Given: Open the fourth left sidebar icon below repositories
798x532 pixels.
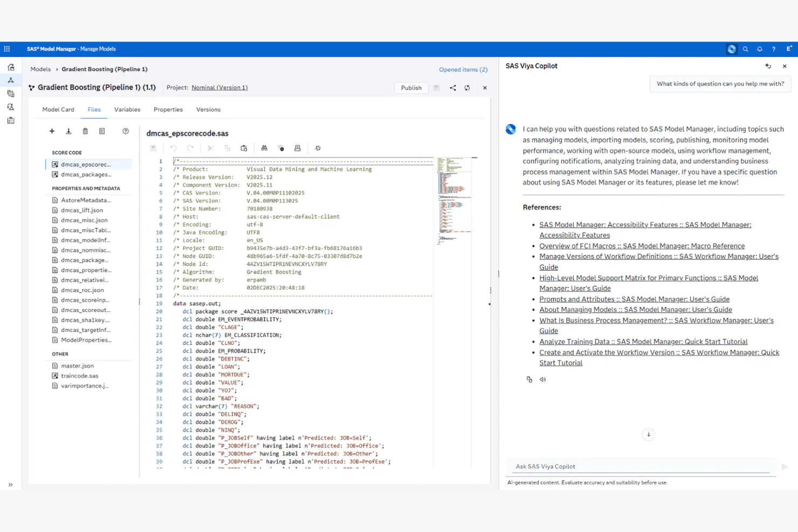Looking at the screenshot, I should click(11, 107).
